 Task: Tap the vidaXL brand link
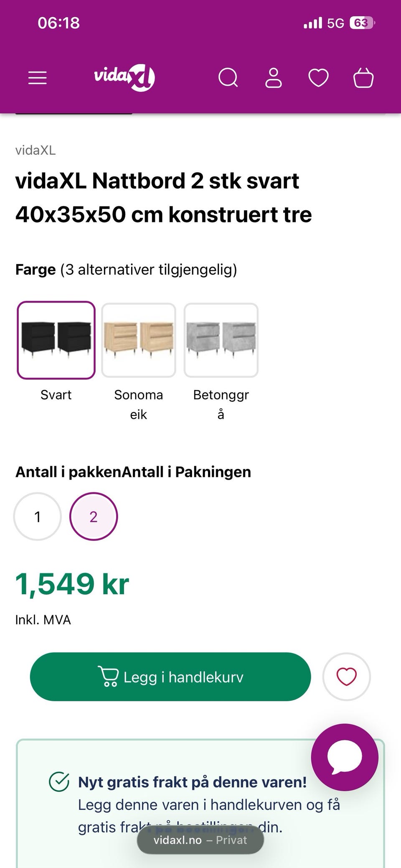click(x=36, y=150)
